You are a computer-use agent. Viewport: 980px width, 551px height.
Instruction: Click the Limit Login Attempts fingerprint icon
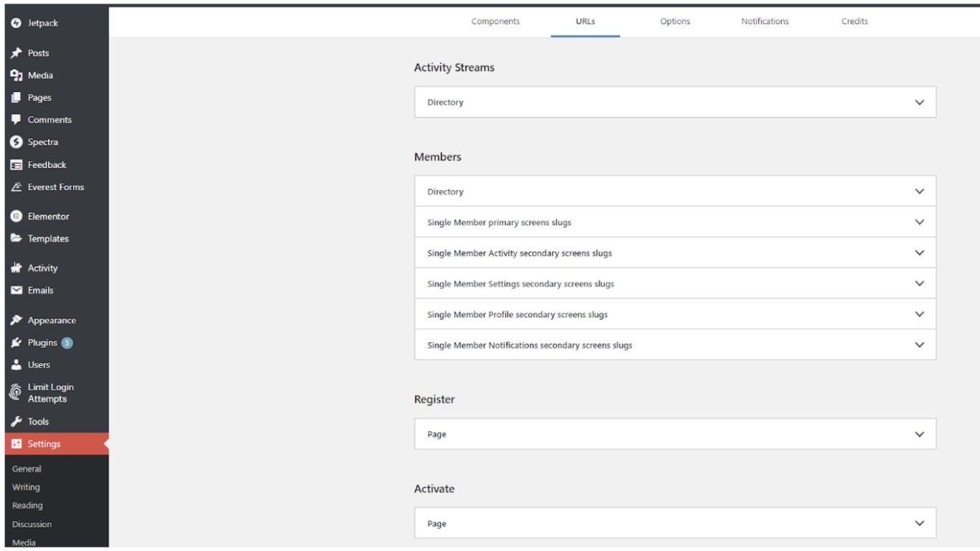pos(16,392)
